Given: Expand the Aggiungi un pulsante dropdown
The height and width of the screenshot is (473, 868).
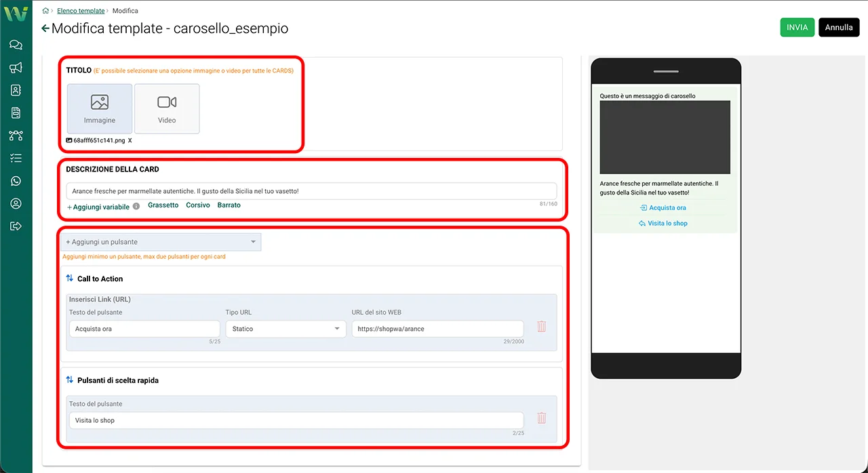Looking at the screenshot, I should point(161,242).
